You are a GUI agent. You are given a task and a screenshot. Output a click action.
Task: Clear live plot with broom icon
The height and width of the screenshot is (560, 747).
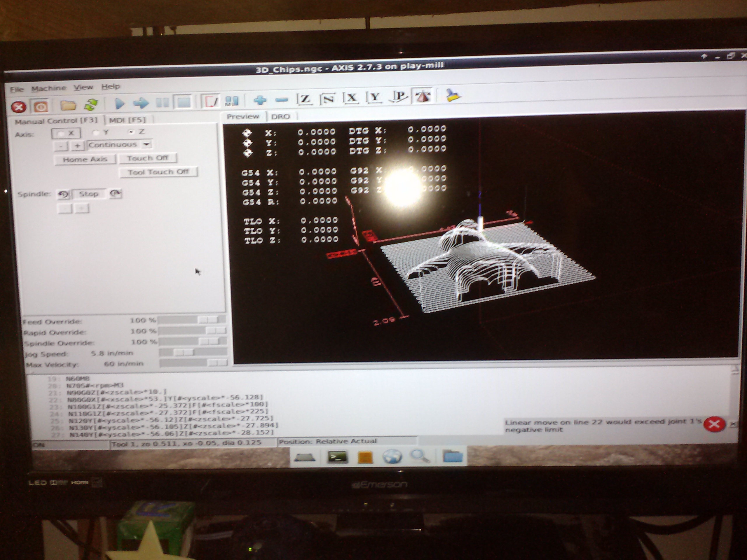tap(453, 95)
